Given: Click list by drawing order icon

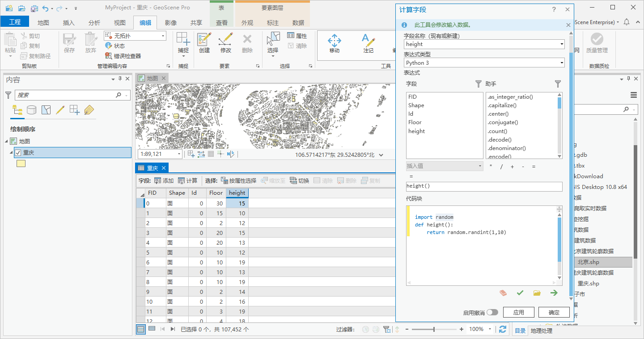Looking at the screenshot, I should click(17, 110).
